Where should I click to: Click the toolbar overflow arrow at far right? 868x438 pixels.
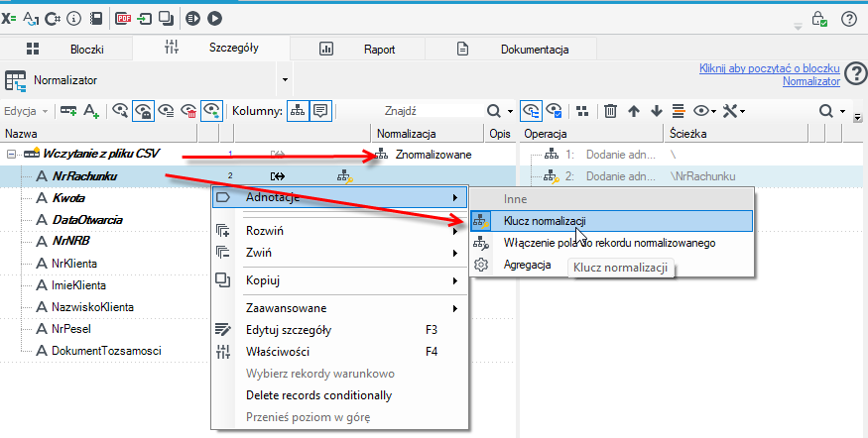pyautogui.click(x=858, y=117)
